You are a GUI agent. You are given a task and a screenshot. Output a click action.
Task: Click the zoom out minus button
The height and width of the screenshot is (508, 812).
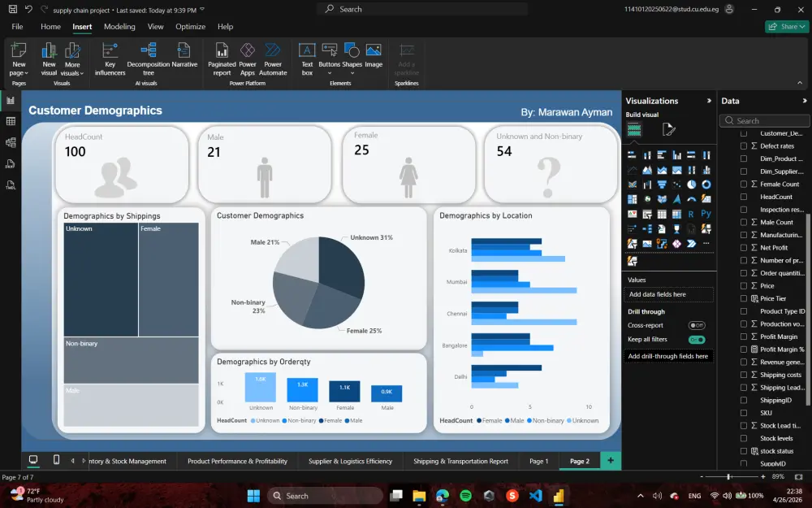[x=702, y=476]
